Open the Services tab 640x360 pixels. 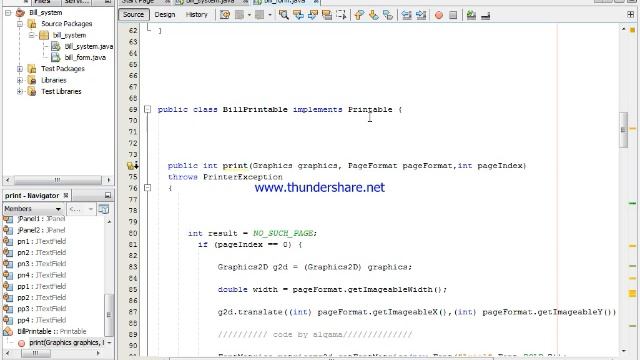pos(77,2)
